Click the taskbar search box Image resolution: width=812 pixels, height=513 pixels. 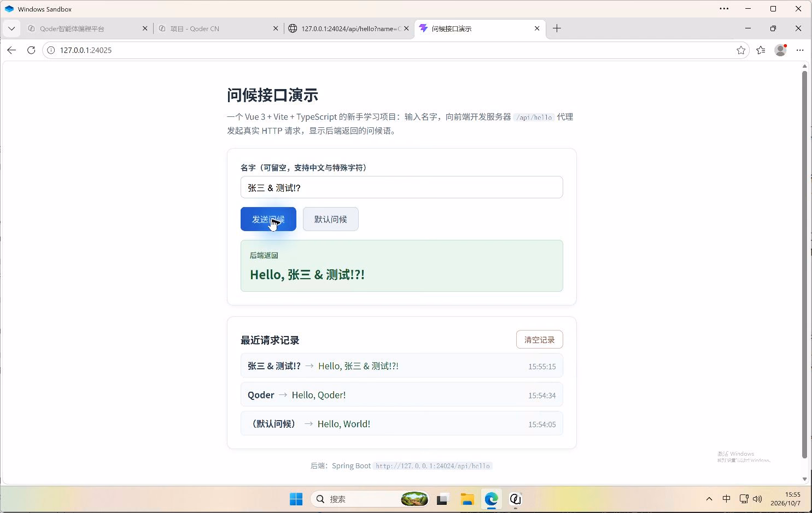(x=370, y=499)
